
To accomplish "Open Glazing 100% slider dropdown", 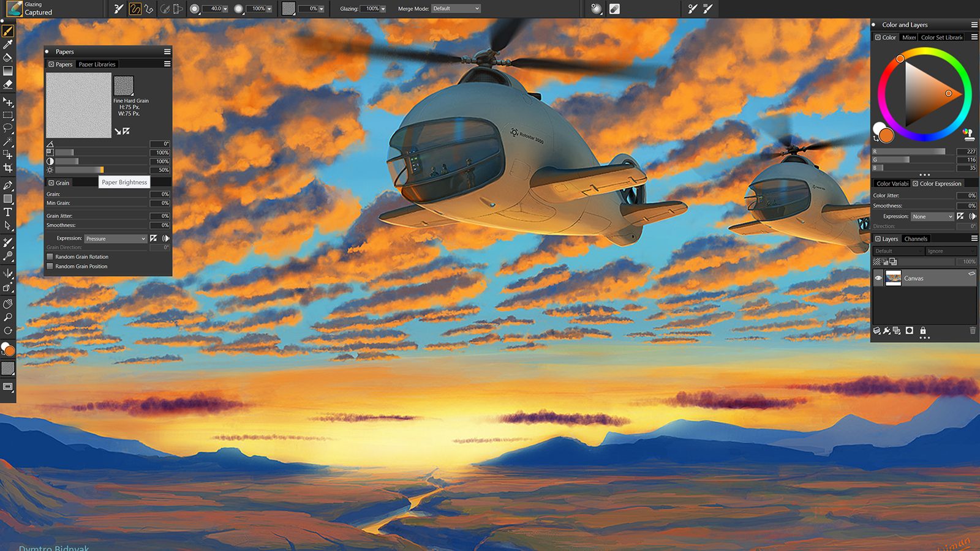I will point(383,9).
